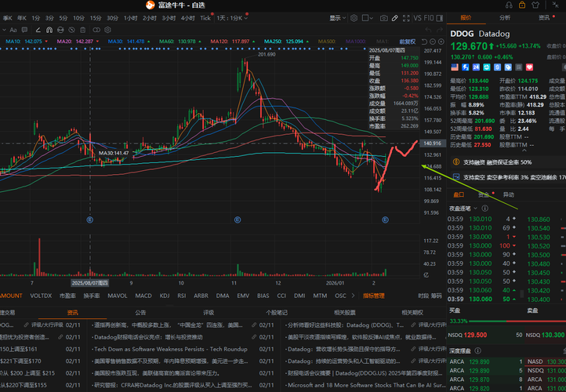Switch to 资讯 tab in right panel
The image size is (566, 392).
pyautogui.click(x=544, y=18)
